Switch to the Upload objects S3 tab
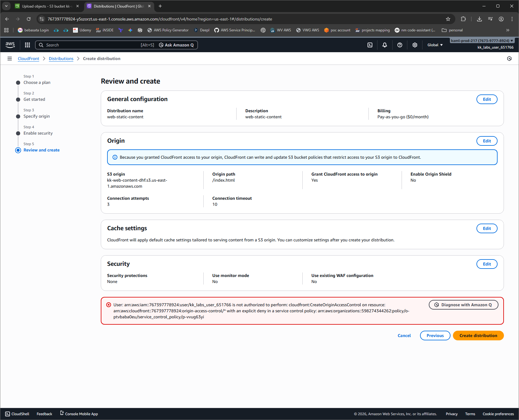 tap(45, 6)
